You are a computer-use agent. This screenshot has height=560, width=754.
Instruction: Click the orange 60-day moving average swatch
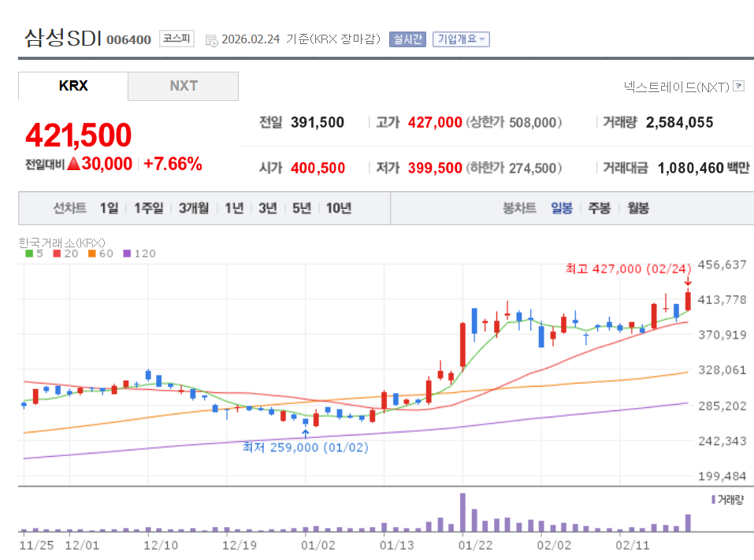coord(92,254)
